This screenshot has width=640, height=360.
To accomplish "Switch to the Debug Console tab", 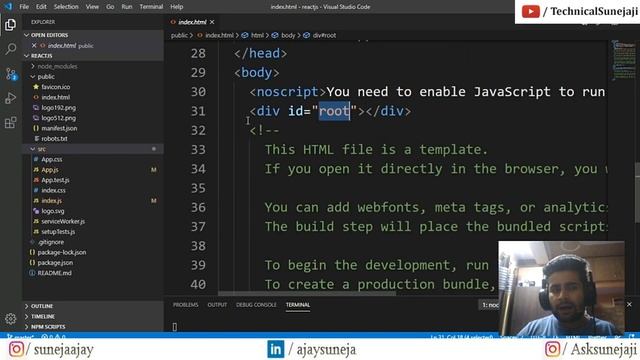I will (256, 305).
